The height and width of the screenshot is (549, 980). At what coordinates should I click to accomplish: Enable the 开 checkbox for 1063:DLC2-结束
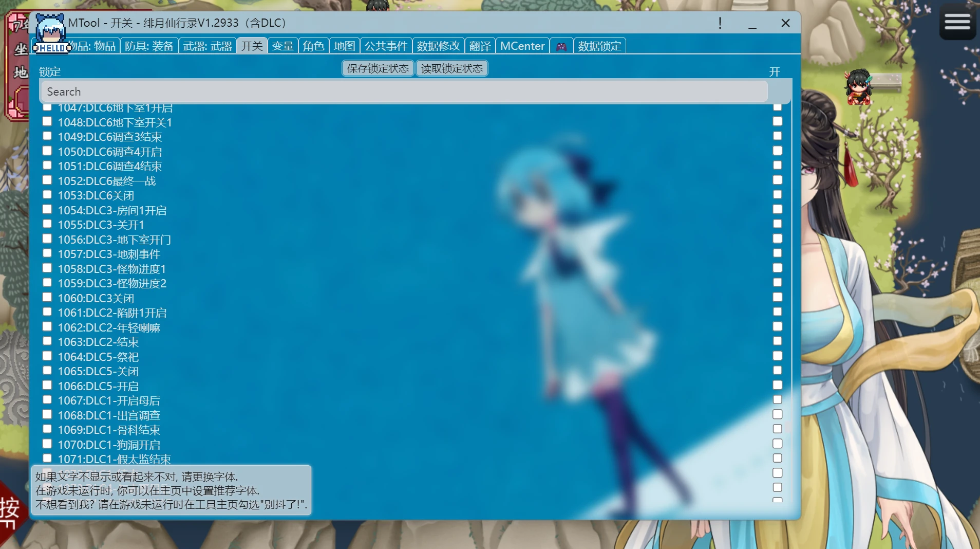[x=778, y=341]
